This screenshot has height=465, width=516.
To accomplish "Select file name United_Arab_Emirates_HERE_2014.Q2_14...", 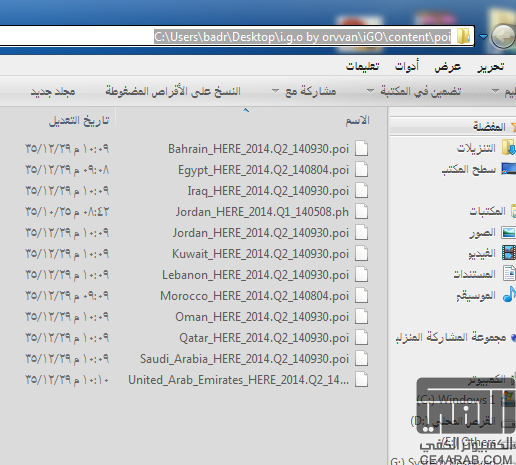I will point(239,380).
